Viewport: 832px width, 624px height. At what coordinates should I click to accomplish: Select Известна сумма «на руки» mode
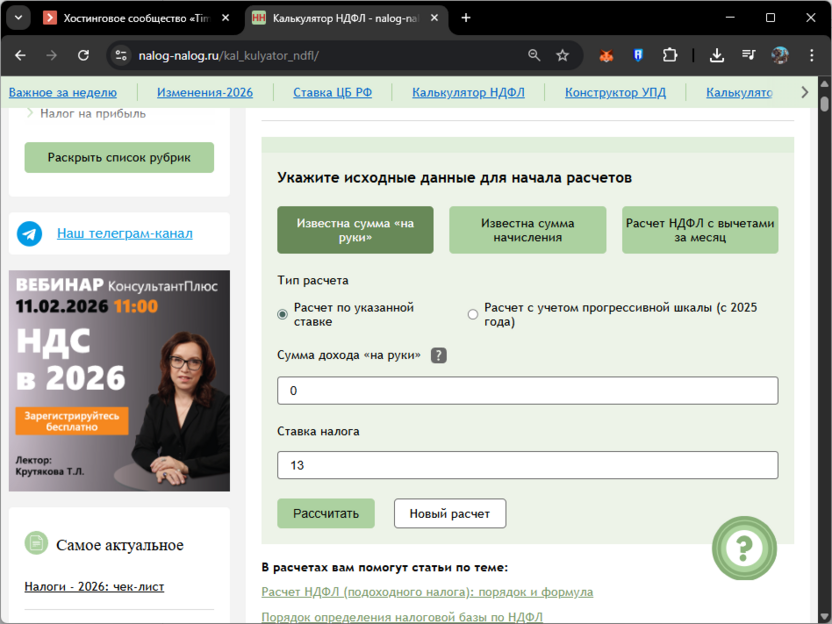pos(355,230)
